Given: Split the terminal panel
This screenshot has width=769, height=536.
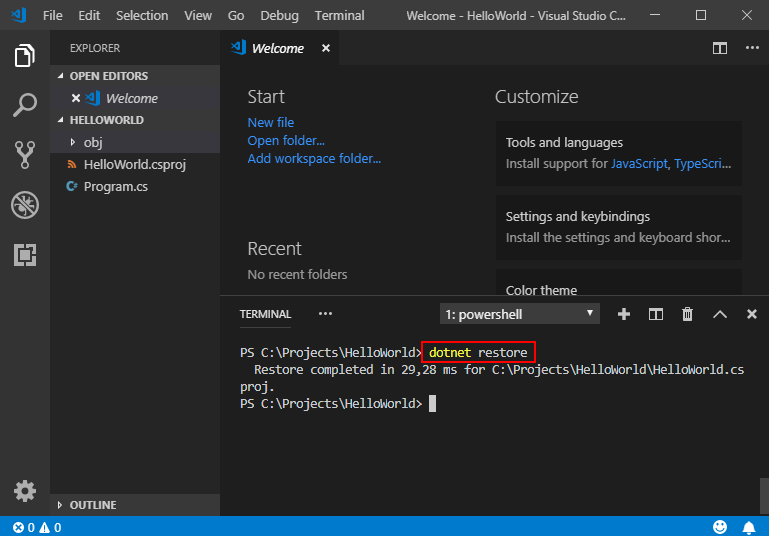Looking at the screenshot, I should click(x=656, y=314).
